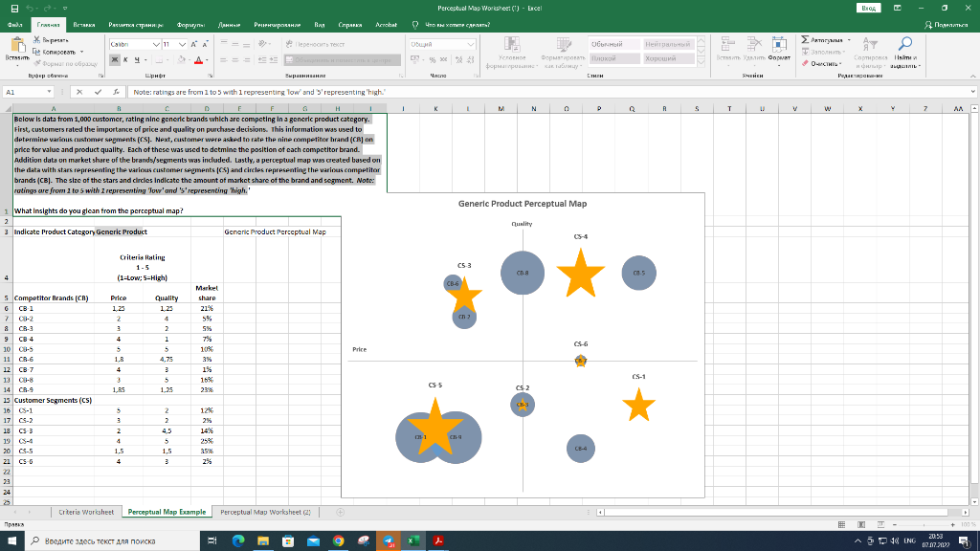
Task: Switch to the Вставка ribbon tab
Action: tap(84, 25)
